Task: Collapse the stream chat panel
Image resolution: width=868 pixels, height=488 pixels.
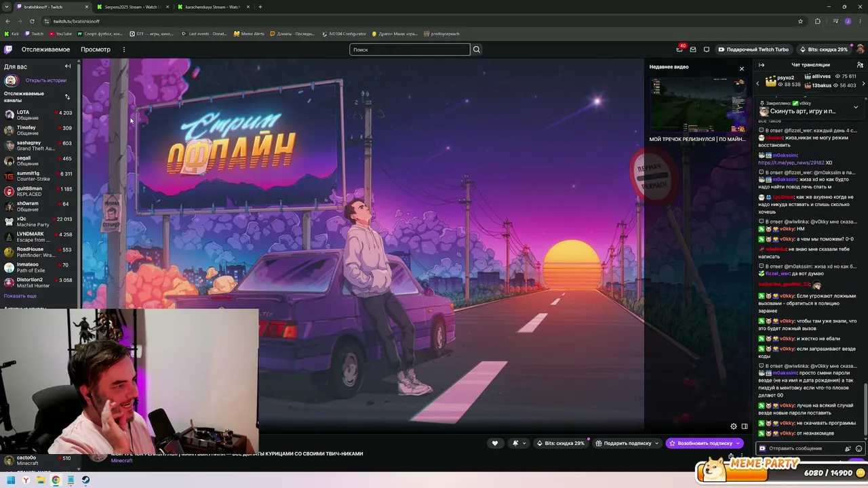Action: point(762,65)
